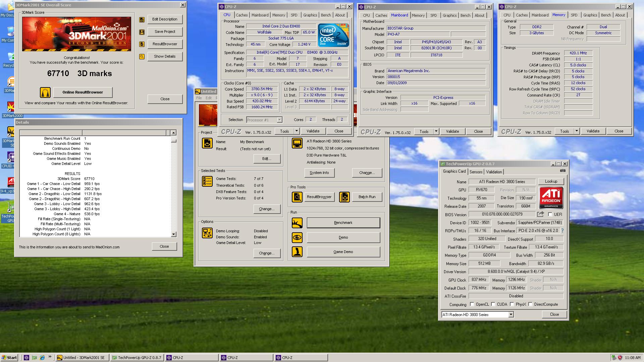Click the Edit... project button
The width and height of the screenshot is (644, 362).
(x=267, y=159)
